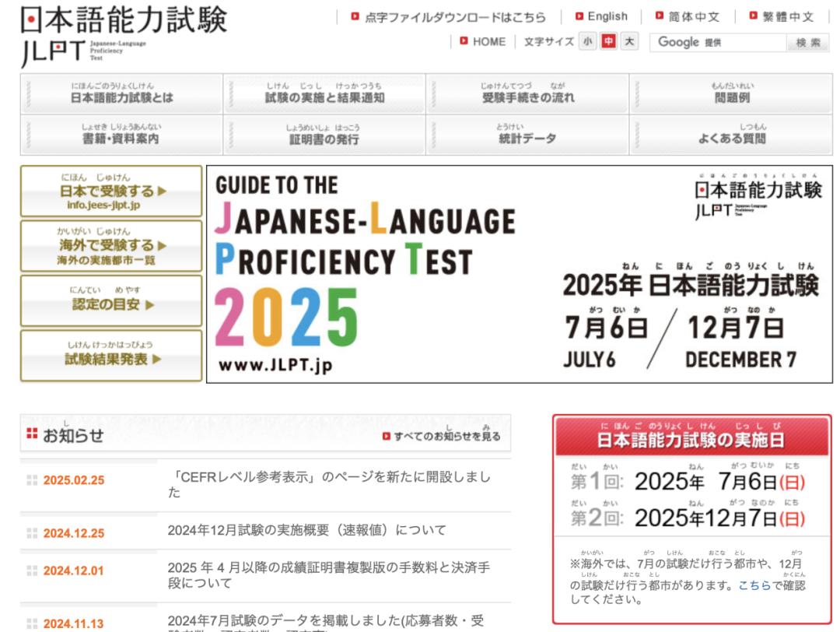Click the red arrow icon beside English
Viewport: 840px width, 632px height.
coord(579,16)
